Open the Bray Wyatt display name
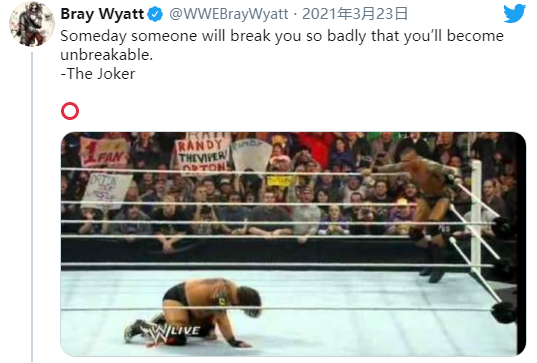The image size is (537, 363). (x=102, y=14)
